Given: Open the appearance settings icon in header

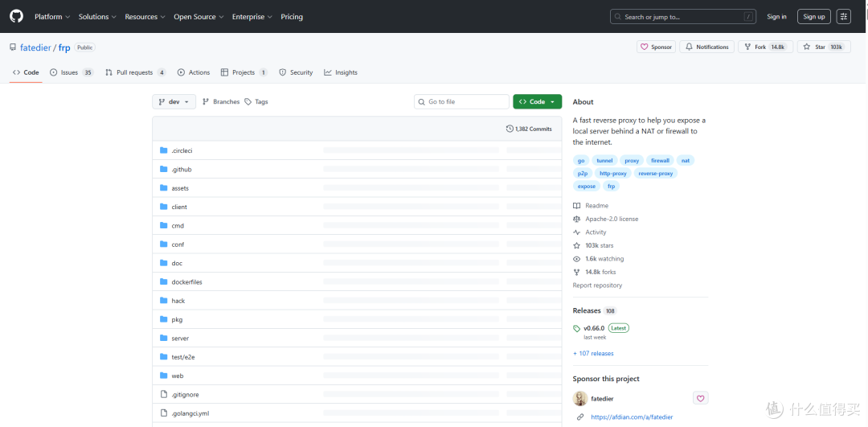Looking at the screenshot, I should coord(844,17).
